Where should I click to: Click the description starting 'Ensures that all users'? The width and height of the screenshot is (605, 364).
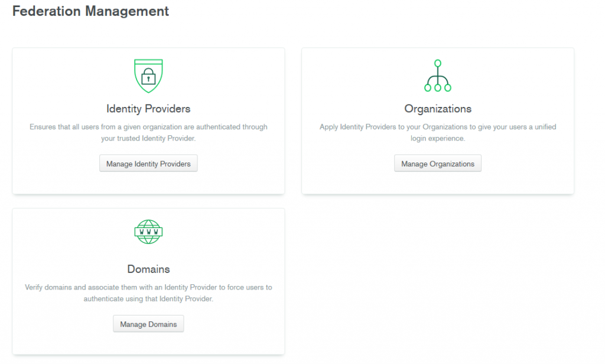[148, 132]
